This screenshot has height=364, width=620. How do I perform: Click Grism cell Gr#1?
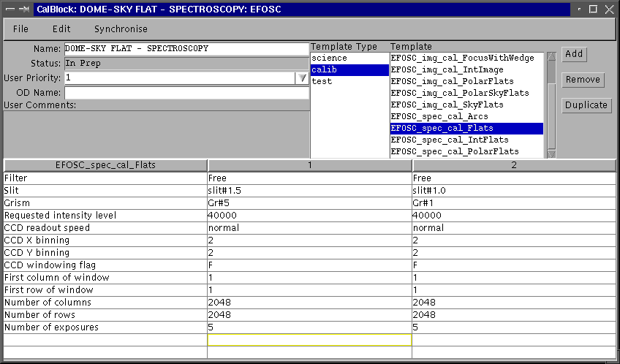click(514, 203)
